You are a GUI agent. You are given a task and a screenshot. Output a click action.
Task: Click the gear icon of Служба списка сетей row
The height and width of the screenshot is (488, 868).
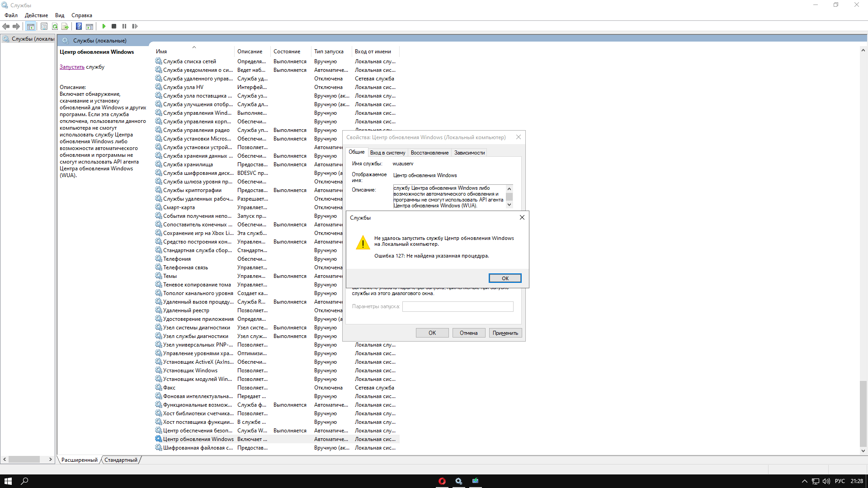click(x=158, y=61)
